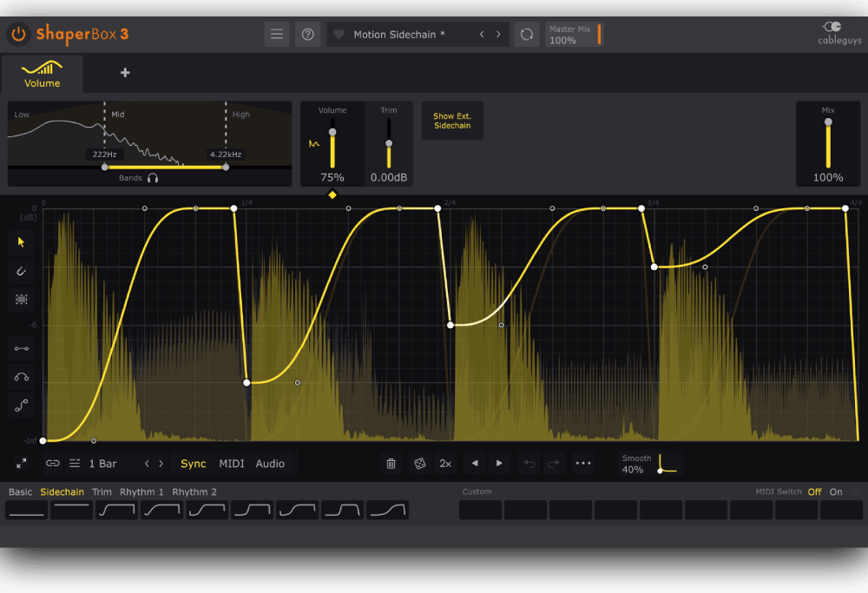Select the last sidechain wave thumbnail
The image size is (868, 593).
coord(387,510)
